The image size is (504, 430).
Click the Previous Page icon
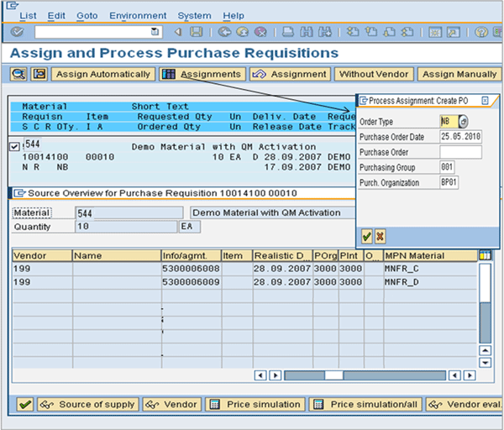pyautogui.click(x=371, y=32)
